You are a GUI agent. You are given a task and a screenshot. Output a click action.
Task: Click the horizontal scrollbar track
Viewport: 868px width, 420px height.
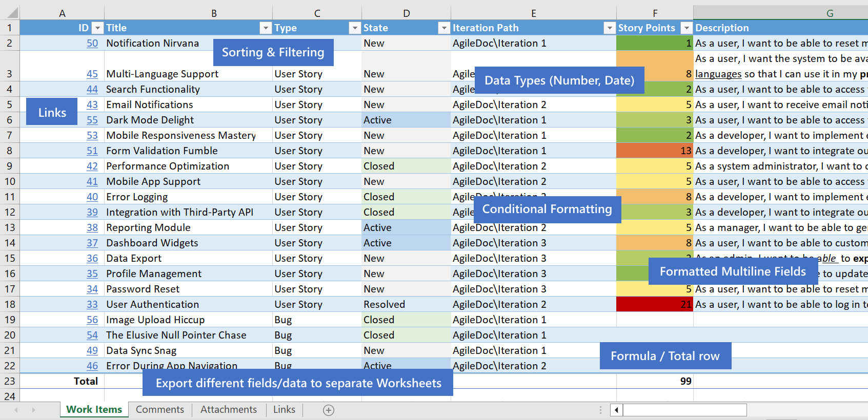pos(684,410)
